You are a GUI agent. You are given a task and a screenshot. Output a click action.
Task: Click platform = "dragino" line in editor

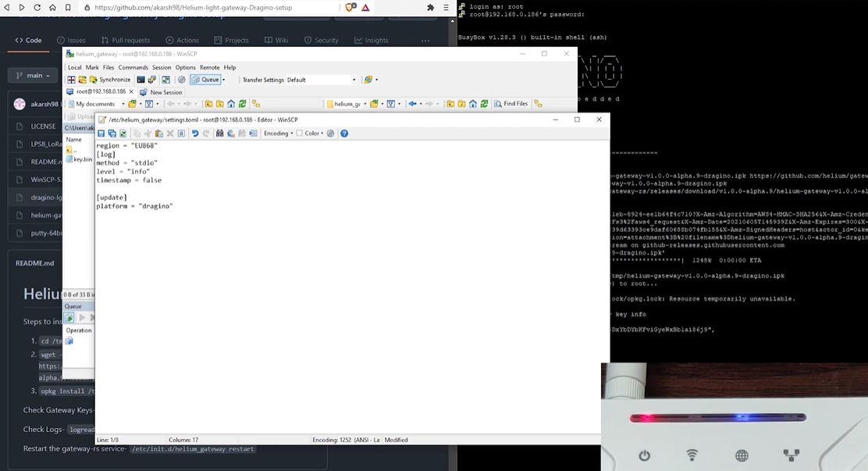[134, 206]
